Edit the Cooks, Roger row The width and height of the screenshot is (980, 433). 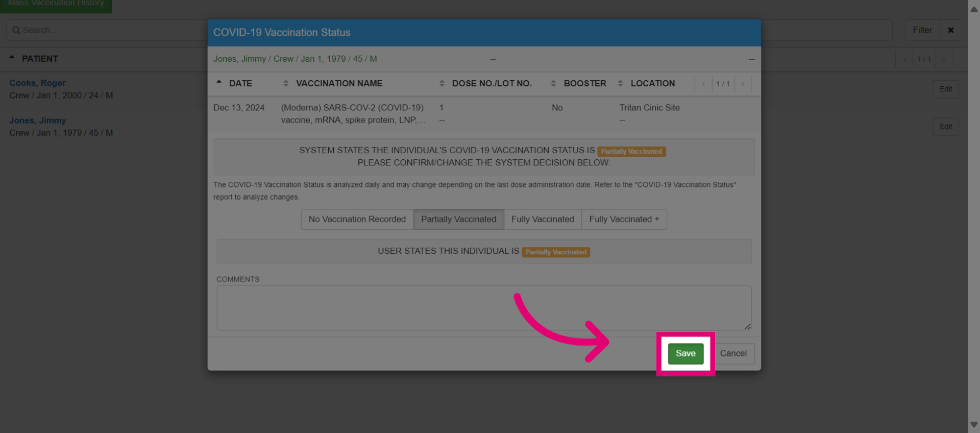pyautogui.click(x=946, y=89)
